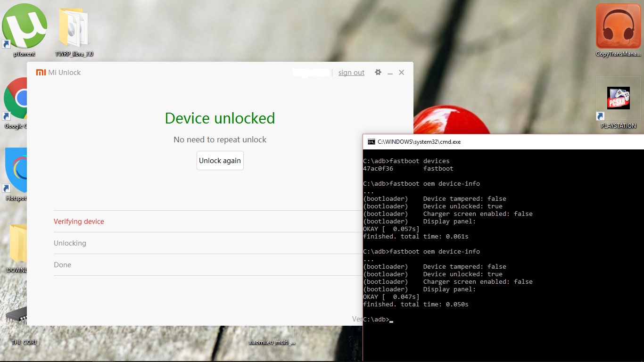Screen dimensions: 644x362
Task: Click the sign out link
Action: (351, 73)
